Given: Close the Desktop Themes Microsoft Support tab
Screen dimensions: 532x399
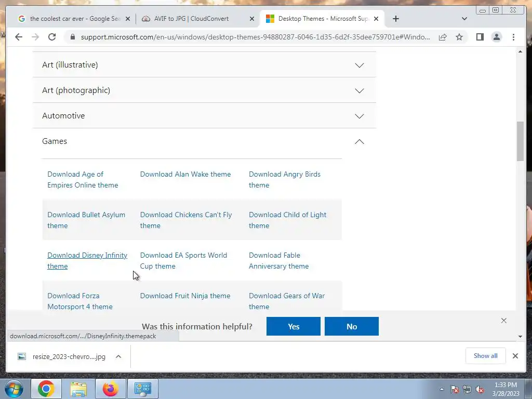Looking at the screenshot, I should click(x=376, y=19).
